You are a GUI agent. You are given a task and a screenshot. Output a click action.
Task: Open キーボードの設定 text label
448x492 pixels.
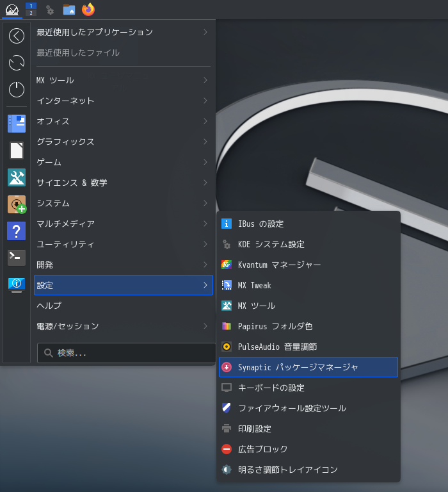(x=271, y=388)
